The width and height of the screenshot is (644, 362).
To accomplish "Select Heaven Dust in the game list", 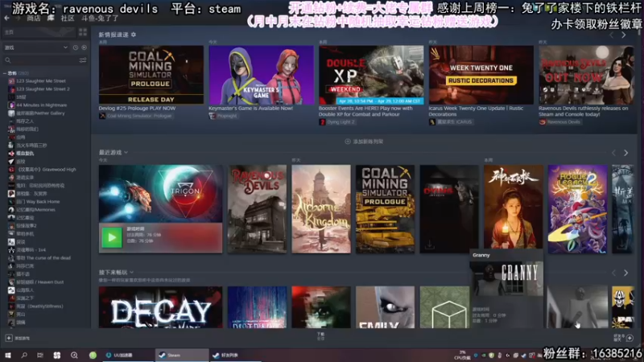I will 39,282.
